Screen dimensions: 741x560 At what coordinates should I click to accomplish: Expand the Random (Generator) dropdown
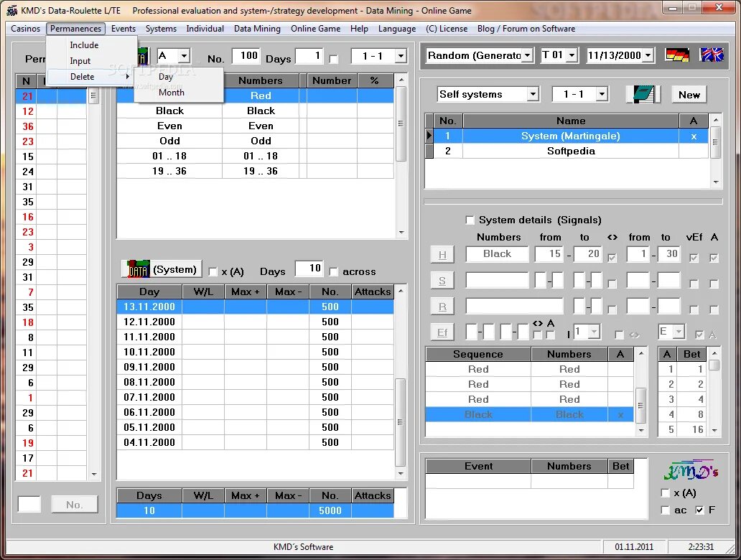[528, 55]
